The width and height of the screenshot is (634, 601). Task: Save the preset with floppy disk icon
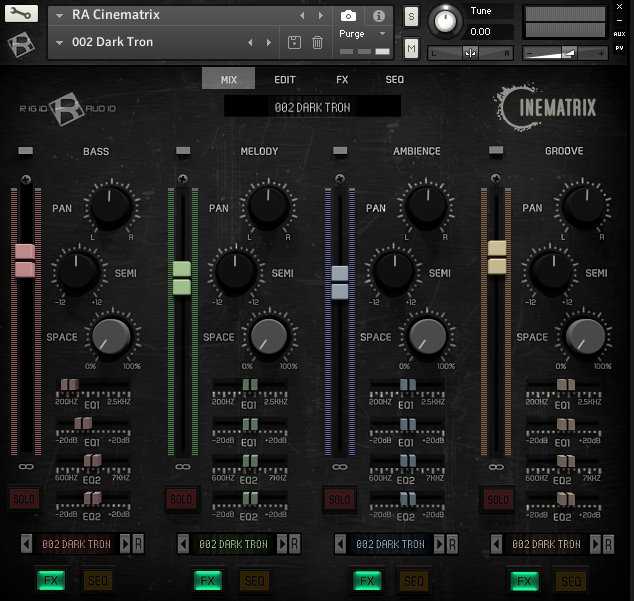pos(294,42)
